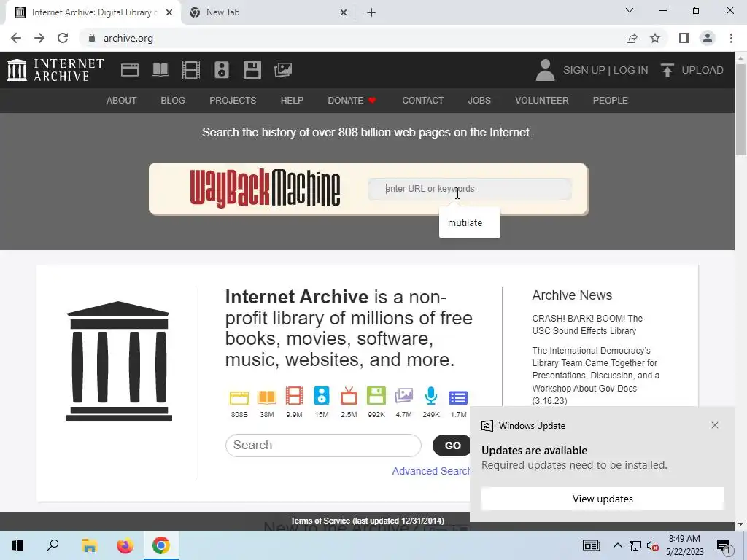The height and width of the screenshot is (560, 747).
Task: Select the green software 992K icon
Action: (x=376, y=396)
